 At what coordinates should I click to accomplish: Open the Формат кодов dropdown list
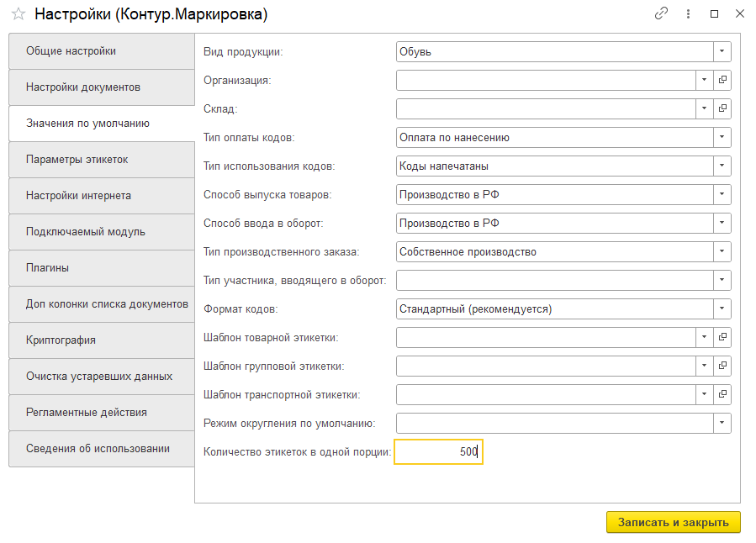tap(722, 308)
